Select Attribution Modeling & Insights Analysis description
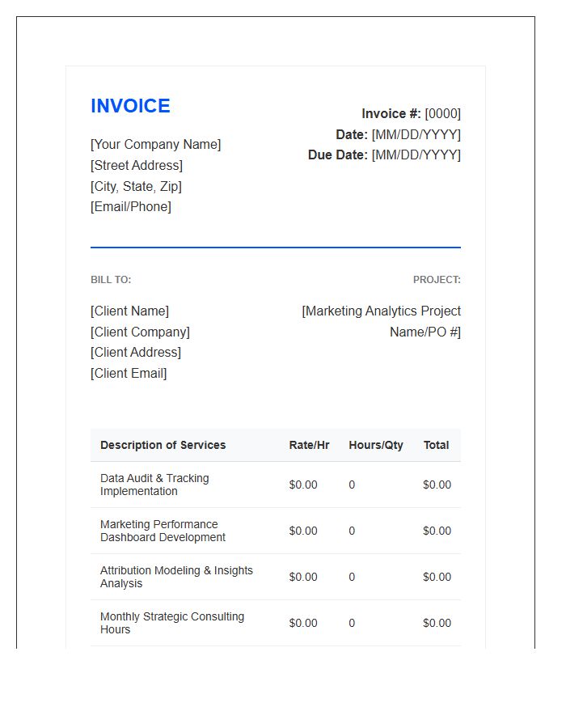The image size is (566, 728). (x=176, y=577)
